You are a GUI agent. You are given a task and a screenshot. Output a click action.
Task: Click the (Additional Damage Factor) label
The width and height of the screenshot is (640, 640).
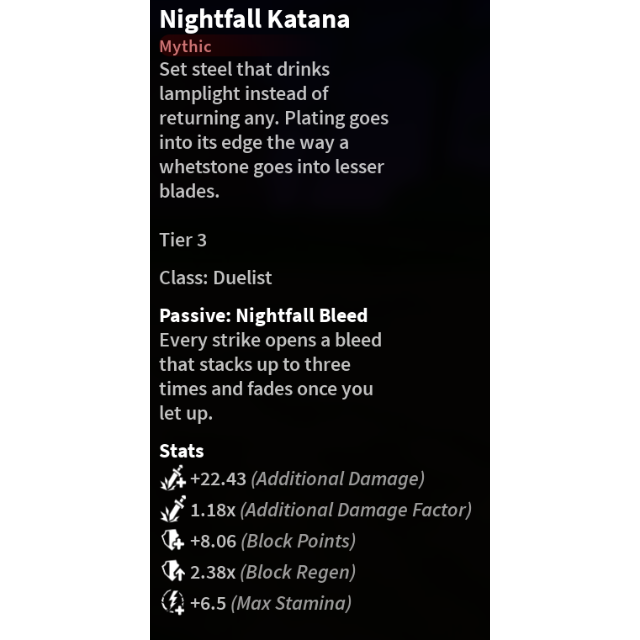356,510
